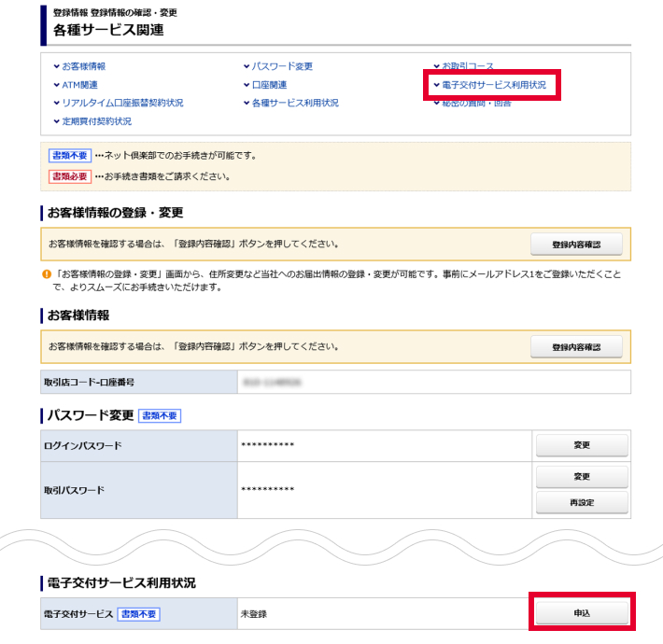Click お客様情報の登録・変更 section heading
This screenshot has width=663, height=644.
pyautogui.click(x=115, y=213)
